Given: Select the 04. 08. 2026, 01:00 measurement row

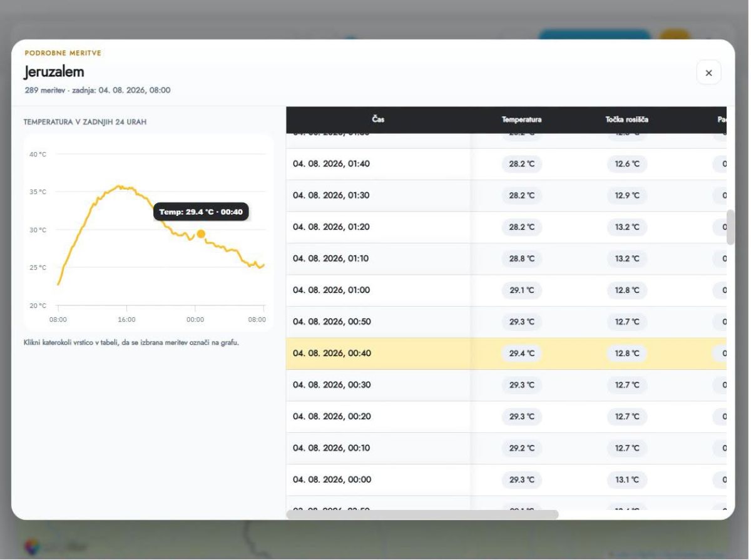Looking at the screenshot, I should (x=506, y=290).
